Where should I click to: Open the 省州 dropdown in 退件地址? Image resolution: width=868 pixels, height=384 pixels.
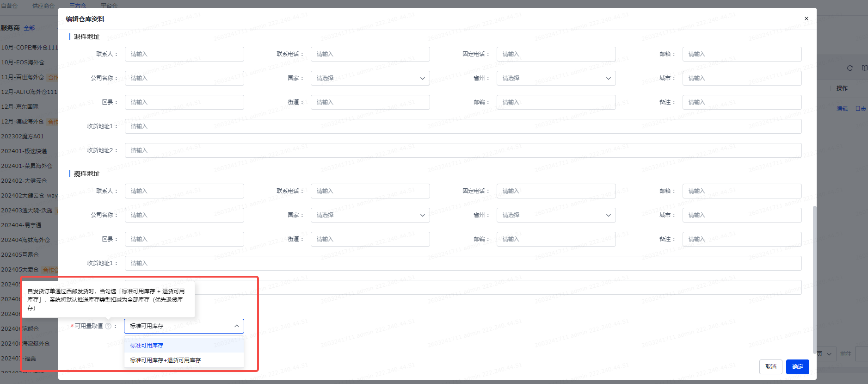click(x=556, y=78)
